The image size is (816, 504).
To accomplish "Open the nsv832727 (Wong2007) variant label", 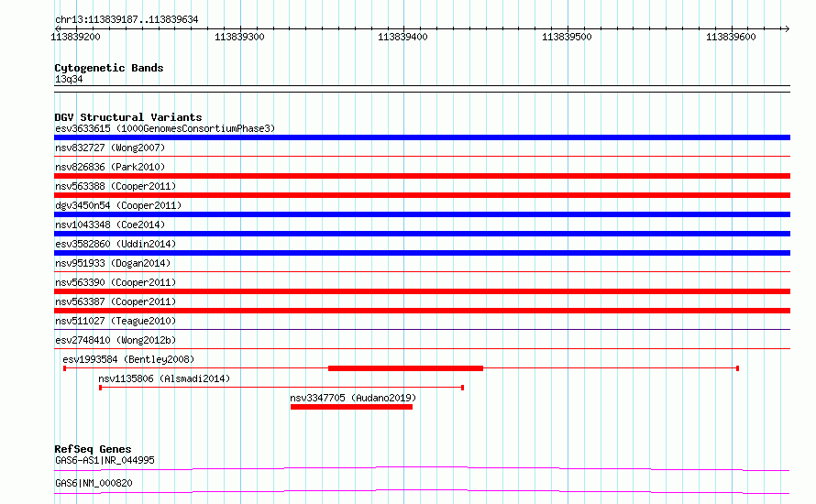I will (110, 148).
